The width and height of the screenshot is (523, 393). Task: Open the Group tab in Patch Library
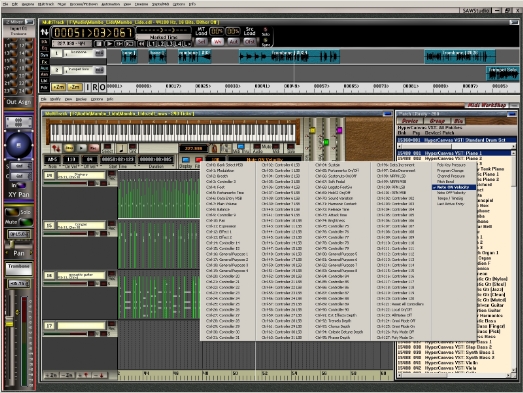tap(437, 121)
